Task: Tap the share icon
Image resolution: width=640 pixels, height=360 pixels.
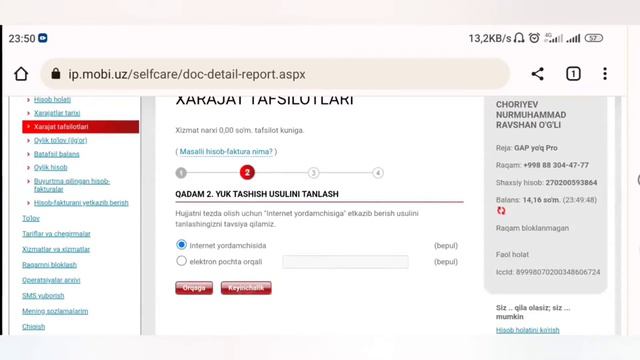Action: coord(538,74)
